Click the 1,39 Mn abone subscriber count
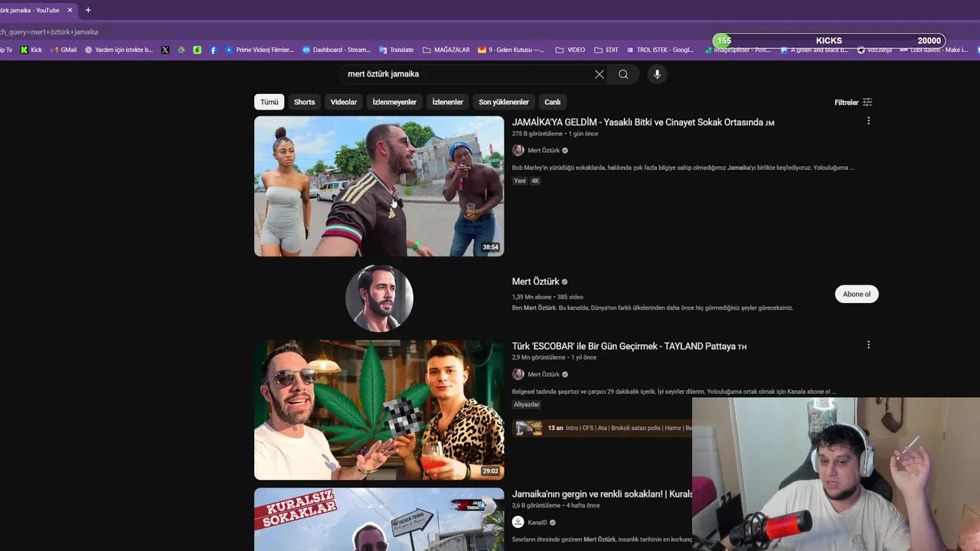Image resolution: width=980 pixels, height=551 pixels. point(531,297)
